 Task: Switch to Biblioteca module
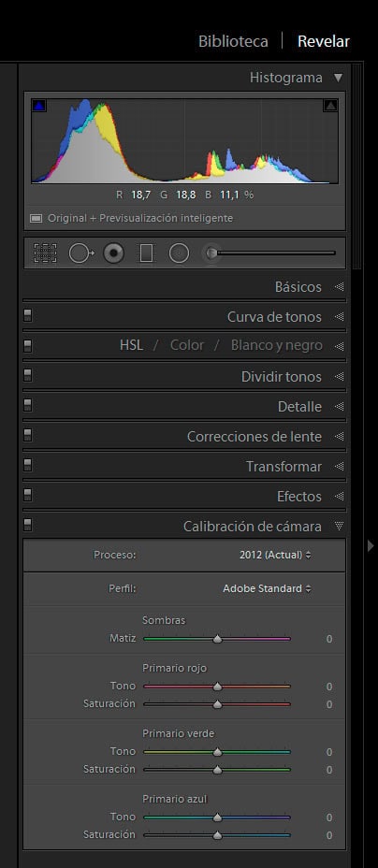tap(233, 41)
